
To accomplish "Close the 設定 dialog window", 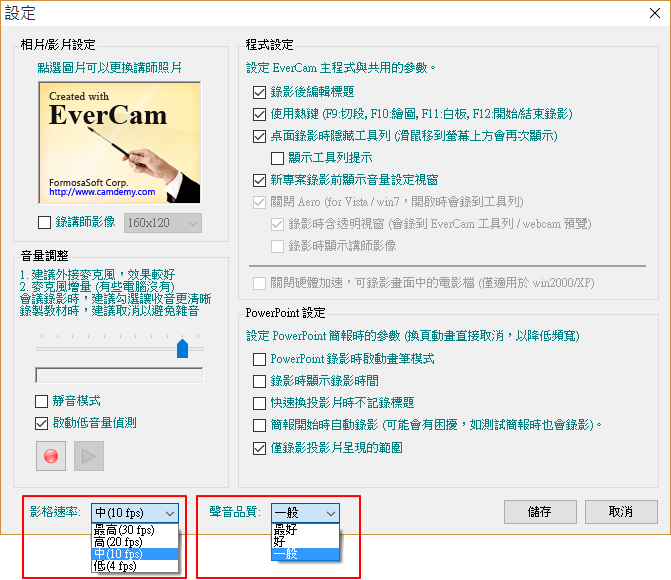I will point(654,13).
